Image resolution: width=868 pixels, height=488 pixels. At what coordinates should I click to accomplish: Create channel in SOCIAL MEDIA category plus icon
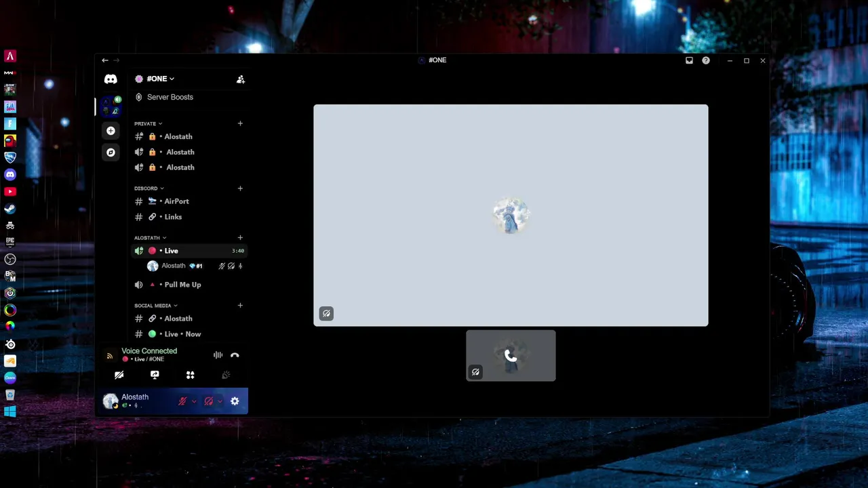240,306
